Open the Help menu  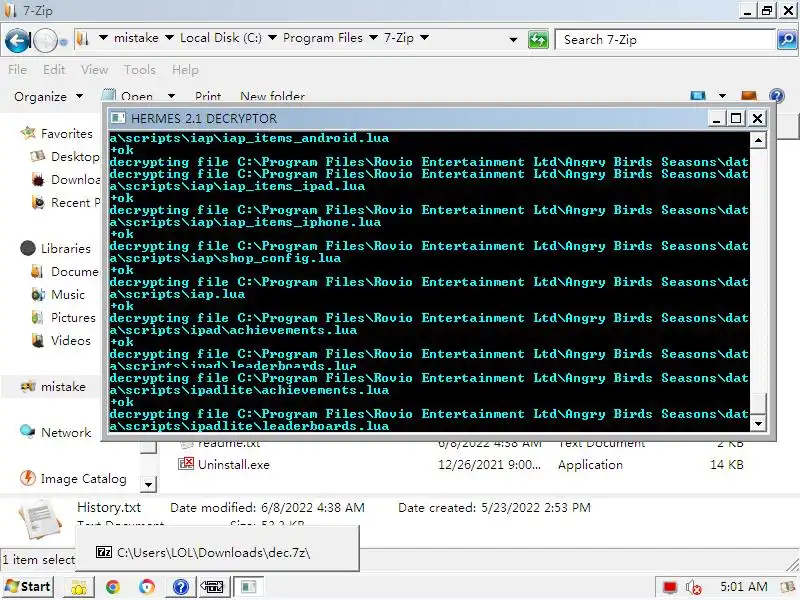pyautogui.click(x=185, y=69)
